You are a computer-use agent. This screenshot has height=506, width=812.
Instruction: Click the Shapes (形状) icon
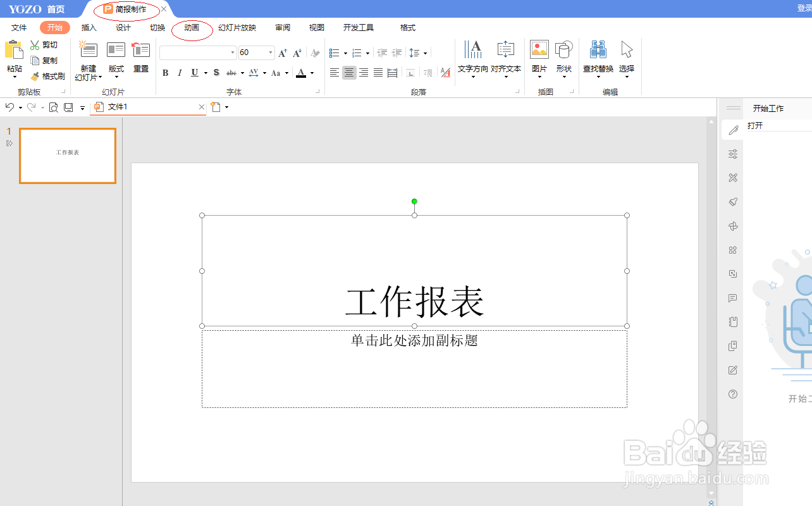click(563, 49)
